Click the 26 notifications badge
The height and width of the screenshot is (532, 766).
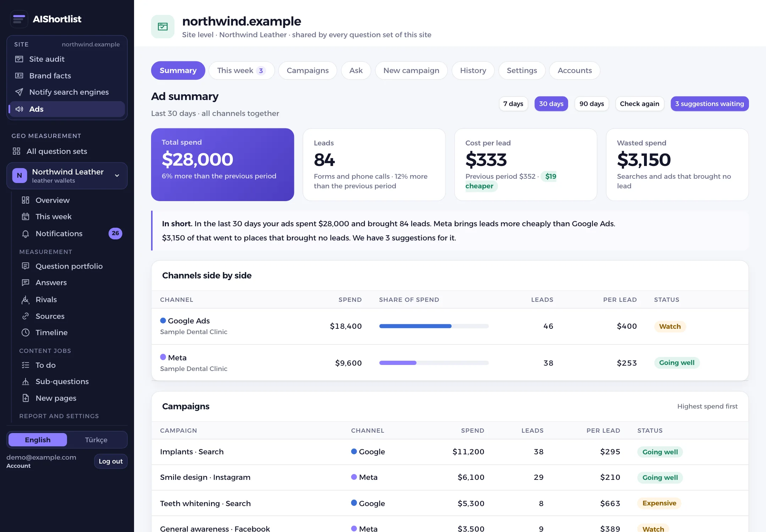coord(115,233)
